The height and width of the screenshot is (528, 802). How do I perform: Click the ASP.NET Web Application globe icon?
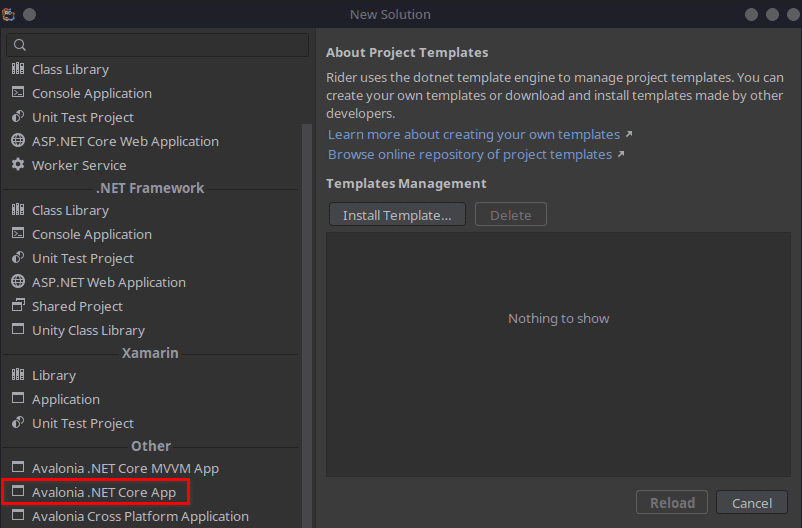pos(18,281)
